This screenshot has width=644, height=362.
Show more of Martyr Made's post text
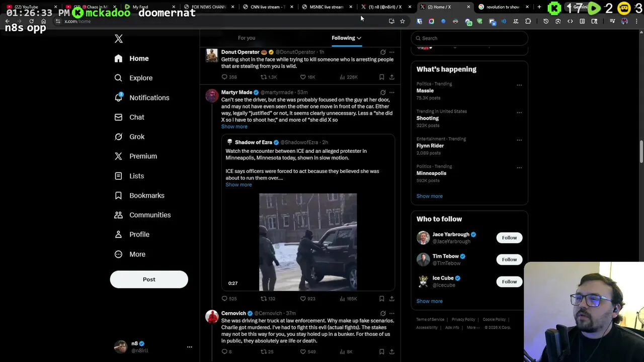[234, 127]
